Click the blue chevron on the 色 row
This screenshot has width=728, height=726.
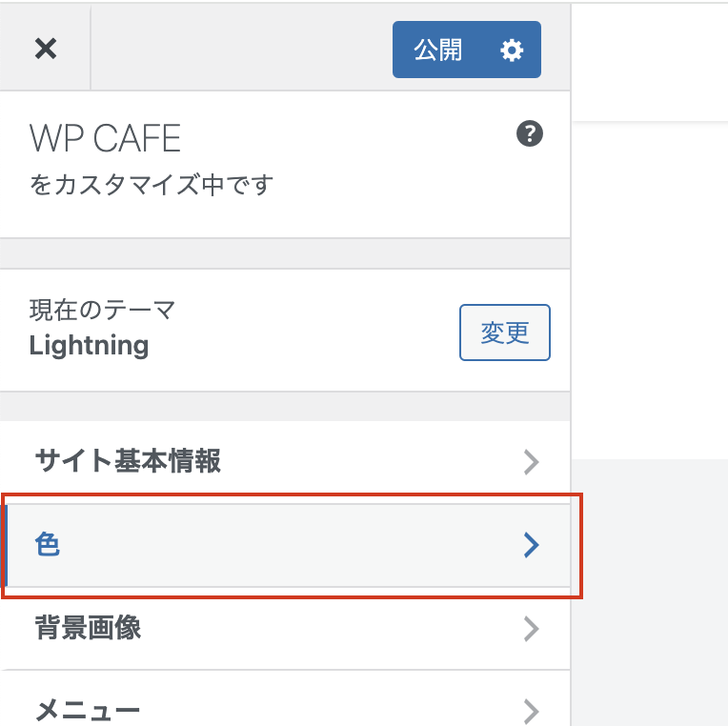coord(531,545)
